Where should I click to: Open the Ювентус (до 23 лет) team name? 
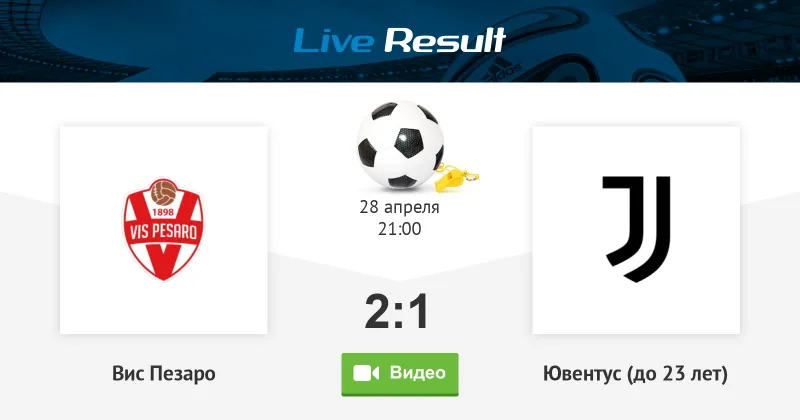[x=635, y=374]
